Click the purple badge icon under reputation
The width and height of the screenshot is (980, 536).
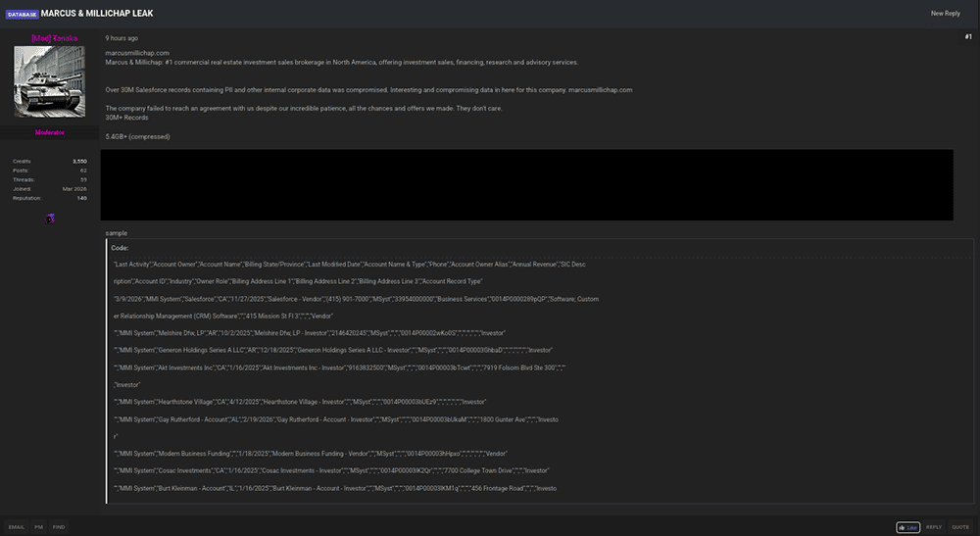[50, 219]
